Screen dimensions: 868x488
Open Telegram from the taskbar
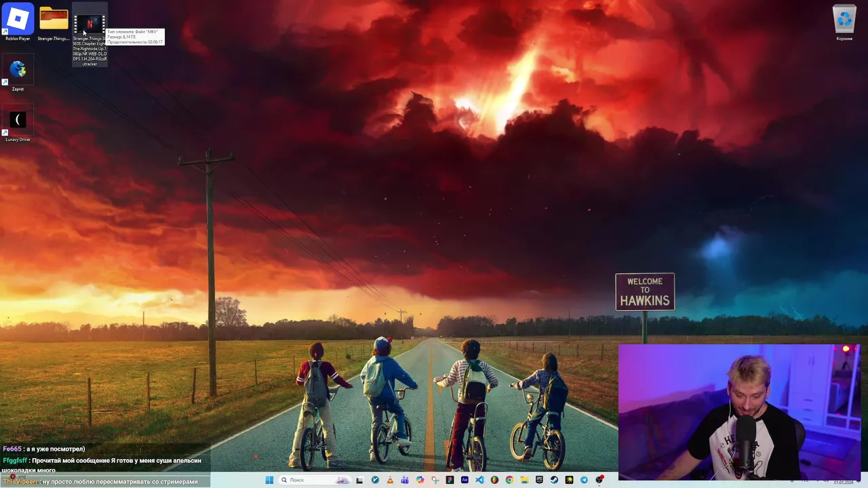(584, 480)
